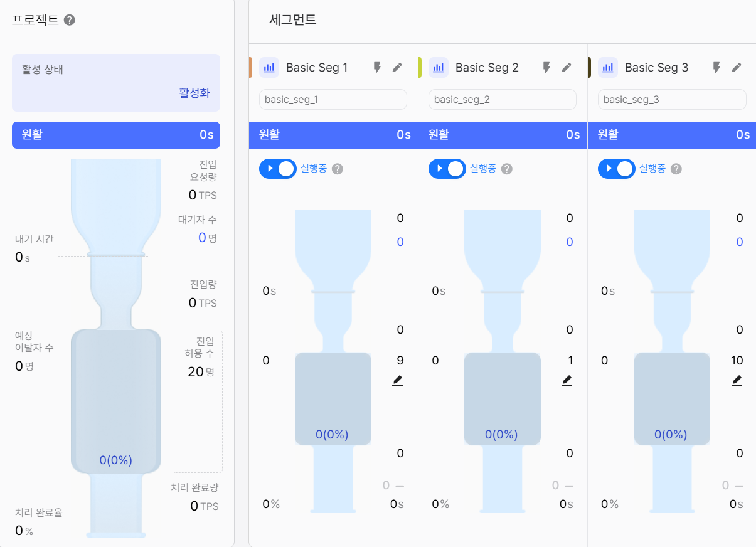Turn off the 실행중 switch for Basic Seg 2

447,168
